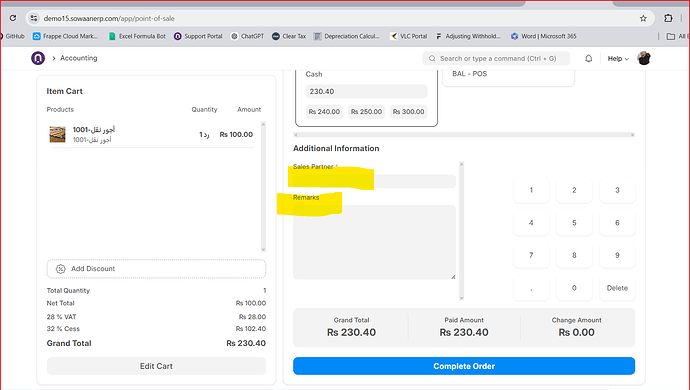Open the Depreciation Calcul... bookmark
The image size is (690, 390).
click(346, 36)
